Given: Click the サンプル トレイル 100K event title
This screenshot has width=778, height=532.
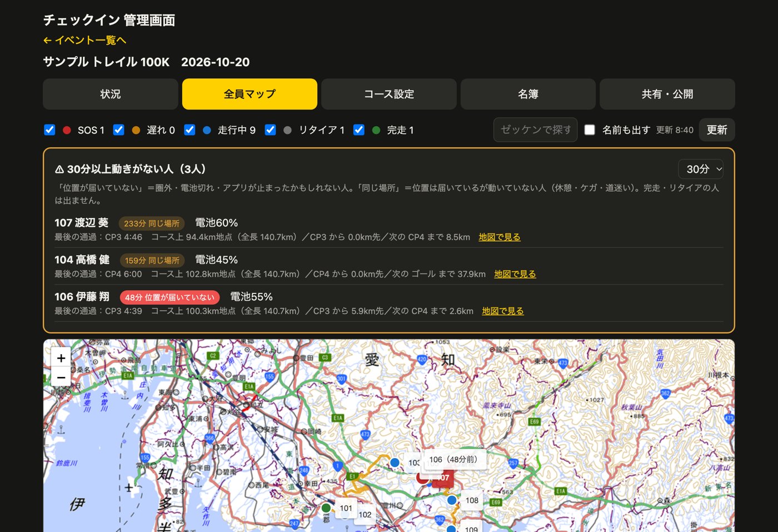Looking at the screenshot, I should tap(107, 62).
